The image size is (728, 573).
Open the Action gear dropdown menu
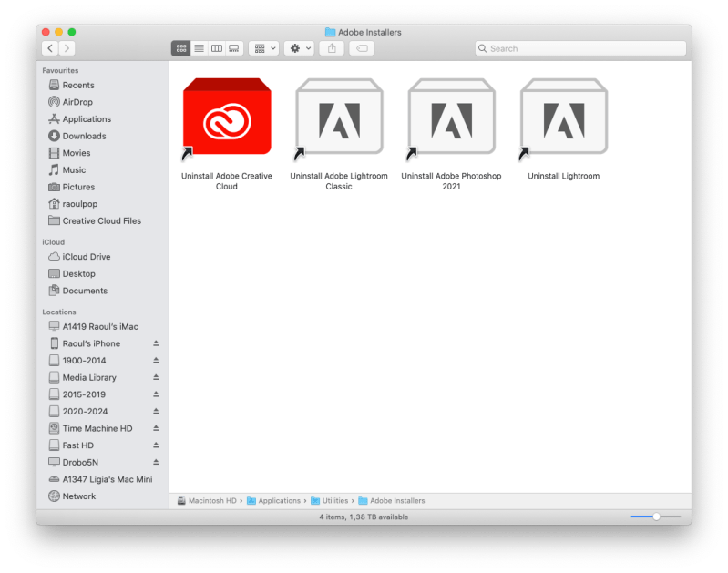(x=299, y=48)
